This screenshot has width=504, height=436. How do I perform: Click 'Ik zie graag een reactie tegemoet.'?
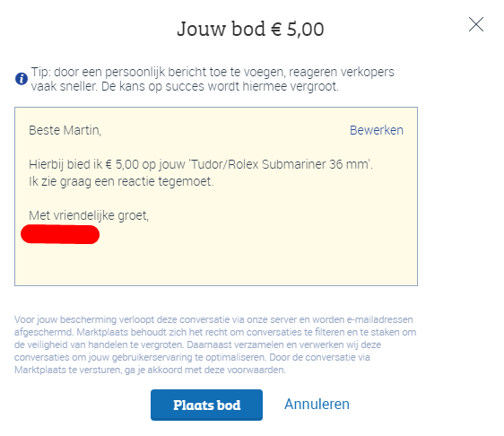coord(121,181)
